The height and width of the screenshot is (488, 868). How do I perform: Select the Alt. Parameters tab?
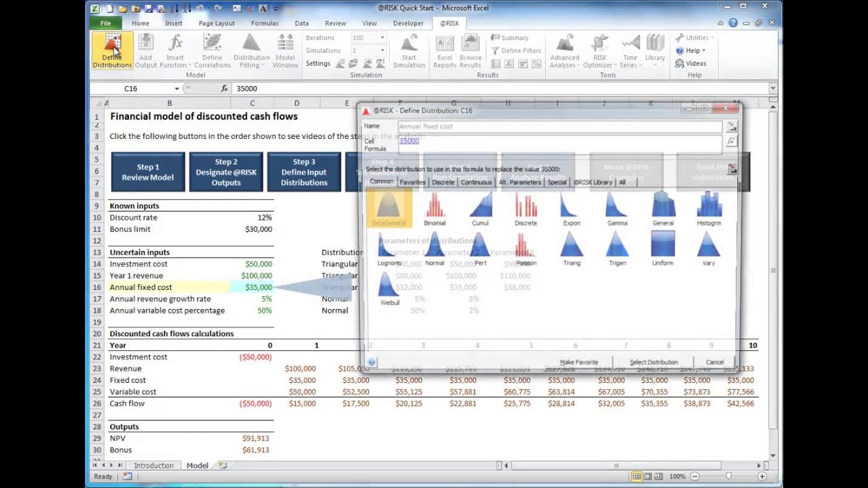tap(520, 182)
